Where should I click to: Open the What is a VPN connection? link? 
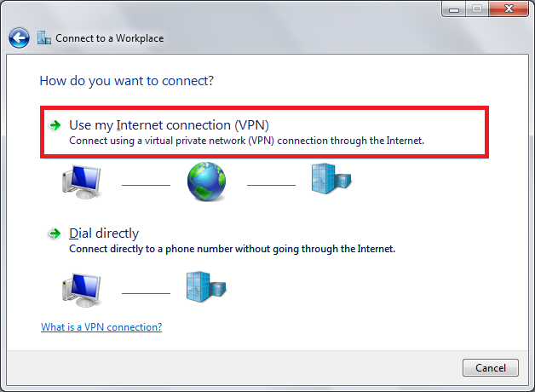pyautogui.click(x=101, y=327)
